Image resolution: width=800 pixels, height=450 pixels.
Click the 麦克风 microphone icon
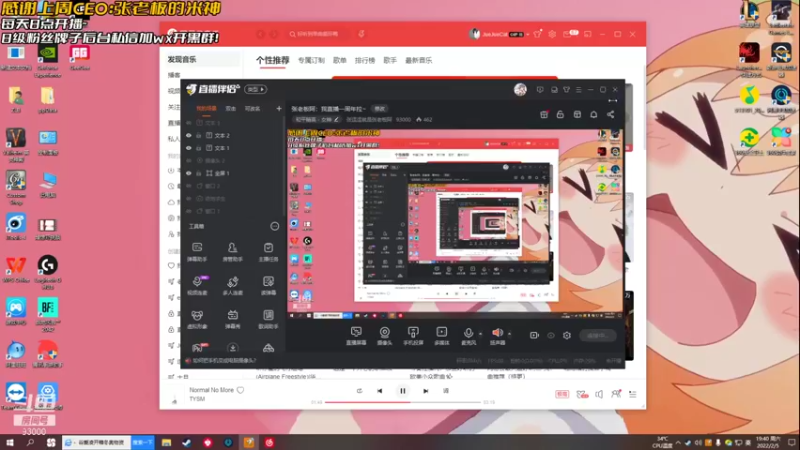pyautogui.click(x=468, y=333)
